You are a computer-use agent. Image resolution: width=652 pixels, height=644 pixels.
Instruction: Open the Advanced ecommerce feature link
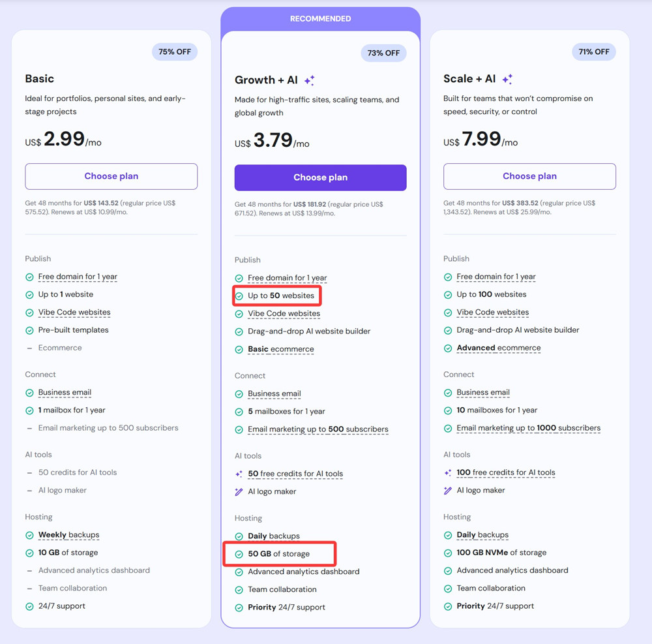pos(498,348)
